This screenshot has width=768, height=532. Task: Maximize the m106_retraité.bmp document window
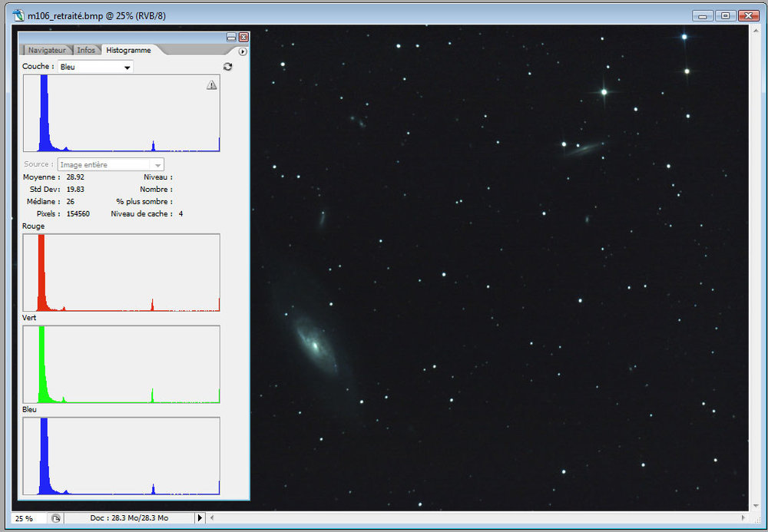(x=724, y=15)
